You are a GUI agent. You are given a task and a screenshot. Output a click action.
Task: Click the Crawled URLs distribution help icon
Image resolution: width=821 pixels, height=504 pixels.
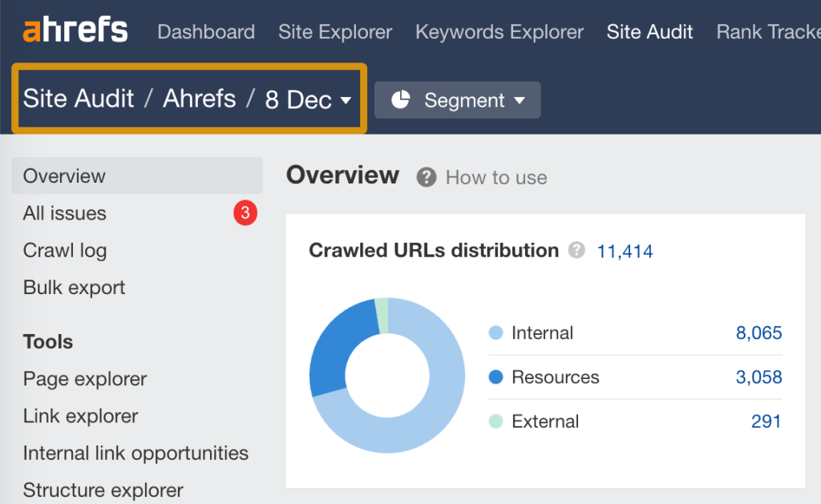click(576, 251)
